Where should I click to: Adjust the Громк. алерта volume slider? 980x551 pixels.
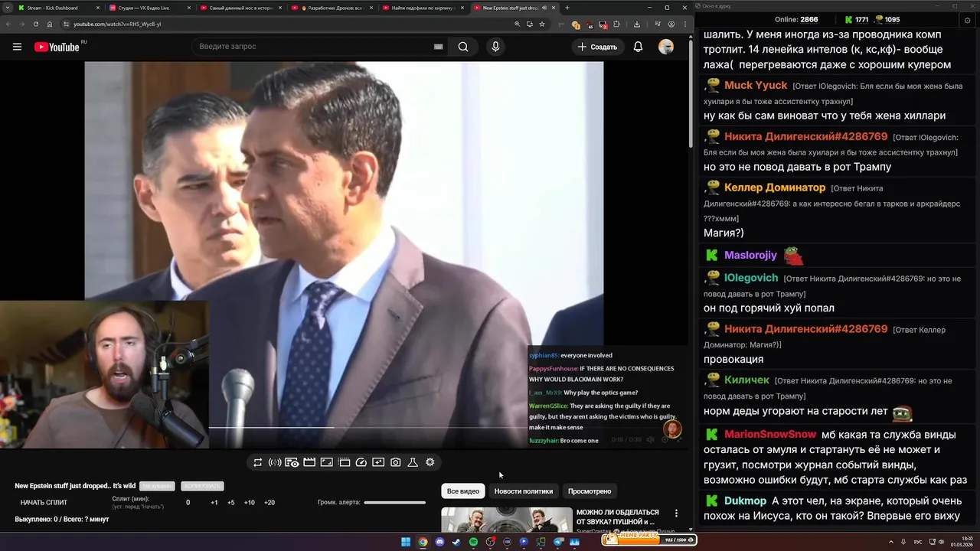pos(394,503)
